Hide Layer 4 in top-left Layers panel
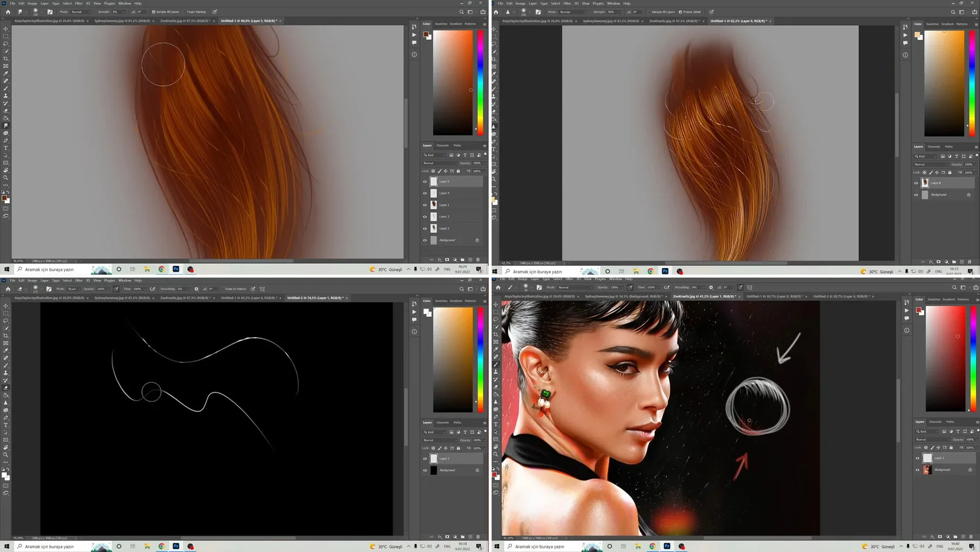Image resolution: width=980 pixels, height=552 pixels. [425, 193]
